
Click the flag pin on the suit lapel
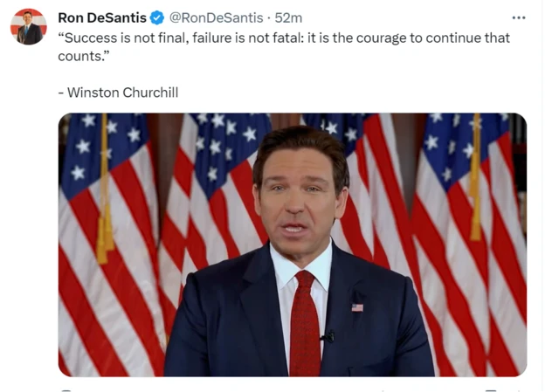coord(357,307)
